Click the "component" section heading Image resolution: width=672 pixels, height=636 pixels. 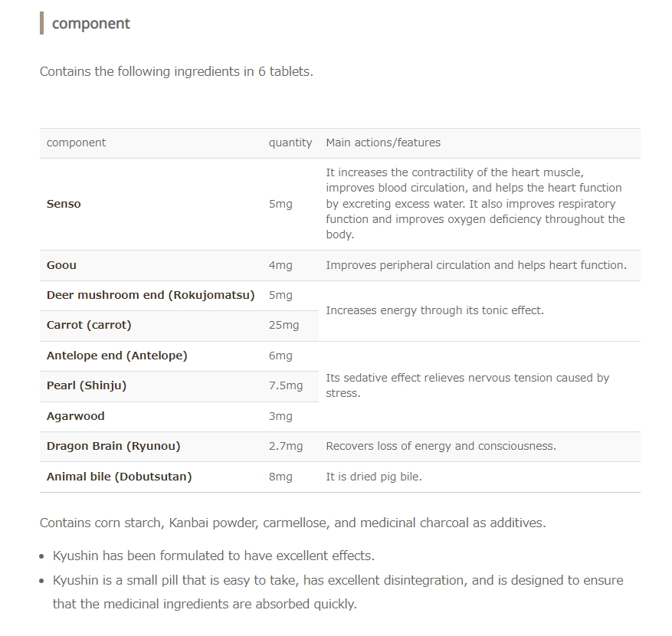(90, 24)
